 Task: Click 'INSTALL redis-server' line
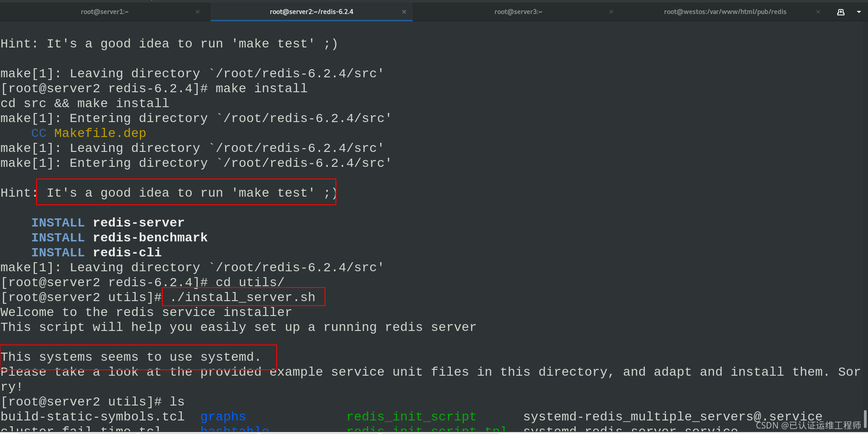(108, 222)
